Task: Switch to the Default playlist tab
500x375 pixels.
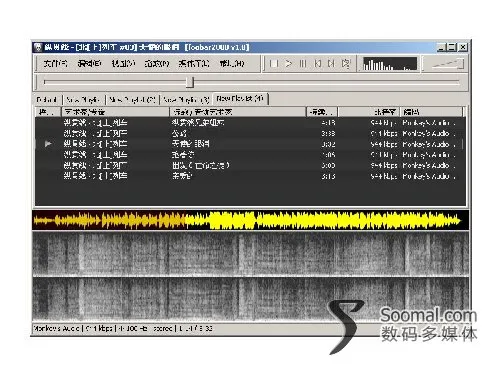Action: 47,100
